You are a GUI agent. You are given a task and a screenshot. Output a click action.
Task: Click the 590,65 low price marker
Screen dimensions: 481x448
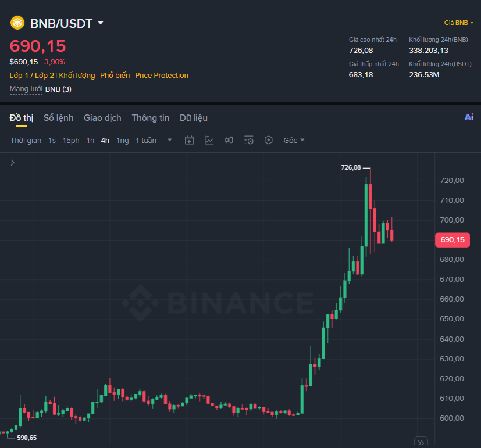(x=27, y=438)
